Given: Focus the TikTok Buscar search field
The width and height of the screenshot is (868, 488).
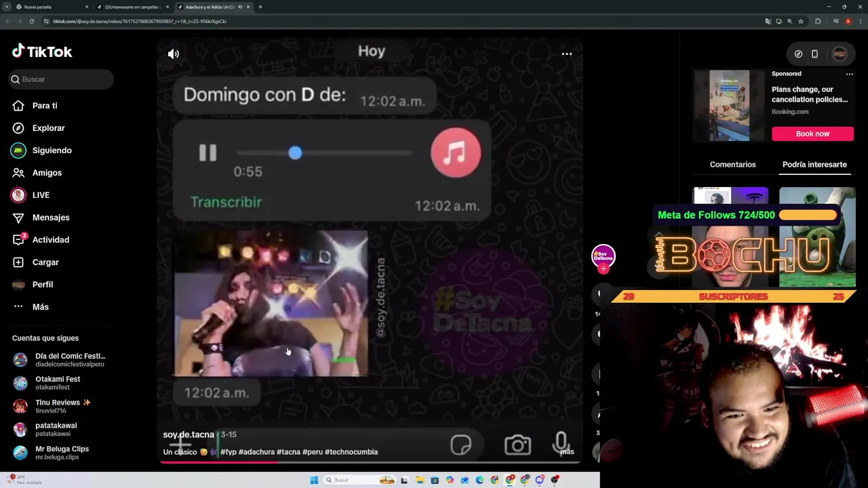Looking at the screenshot, I should (62, 79).
